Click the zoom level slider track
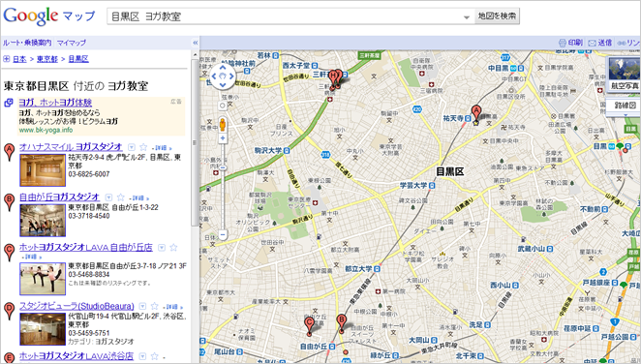The image size is (641, 364). [223, 186]
